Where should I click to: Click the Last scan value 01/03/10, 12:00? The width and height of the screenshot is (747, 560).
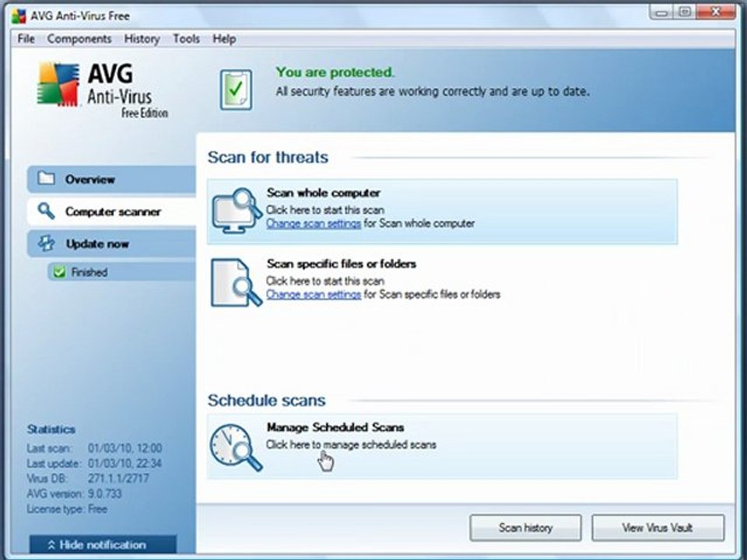[x=124, y=448]
